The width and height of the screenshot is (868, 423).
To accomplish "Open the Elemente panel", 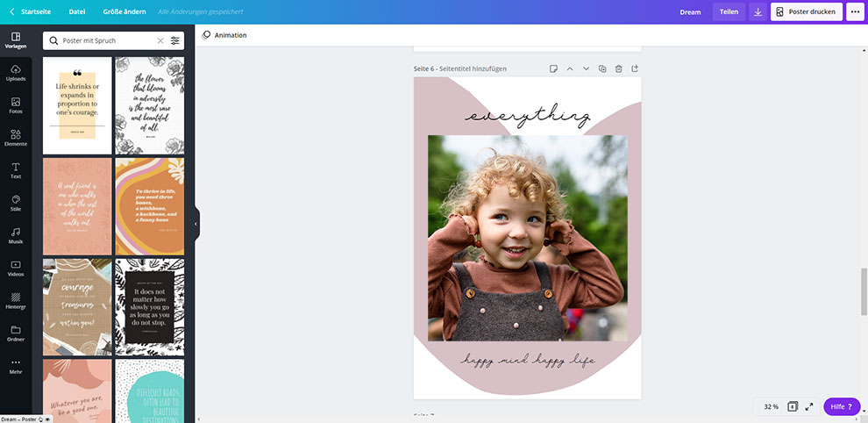I will pyautogui.click(x=16, y=138).
